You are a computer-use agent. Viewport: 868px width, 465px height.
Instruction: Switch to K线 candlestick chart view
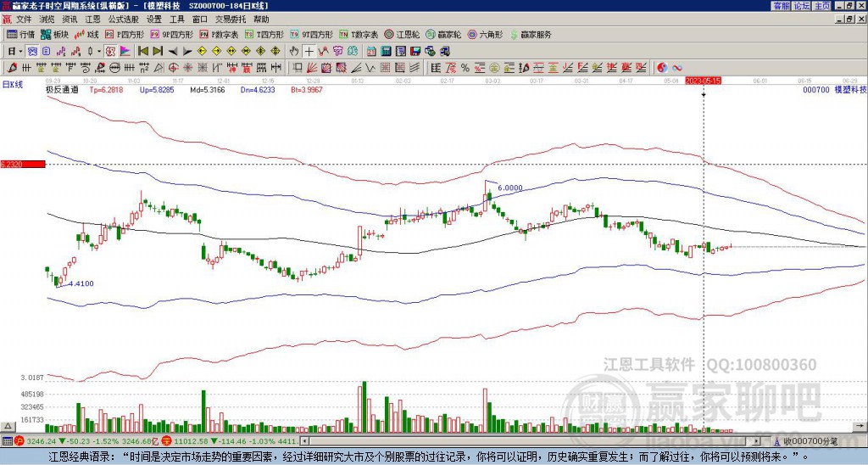[86, 34]
